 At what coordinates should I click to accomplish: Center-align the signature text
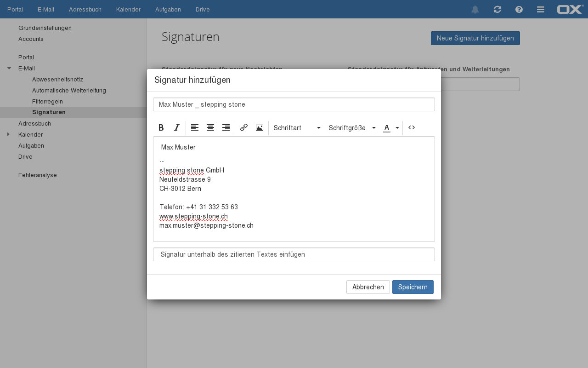tap(210, 128)
